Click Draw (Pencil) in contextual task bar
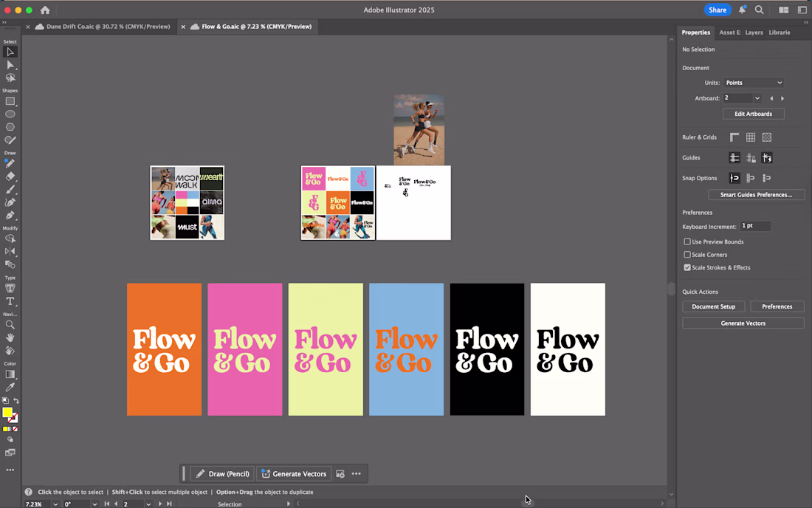 pyautogui.click(x=223, y=474)
